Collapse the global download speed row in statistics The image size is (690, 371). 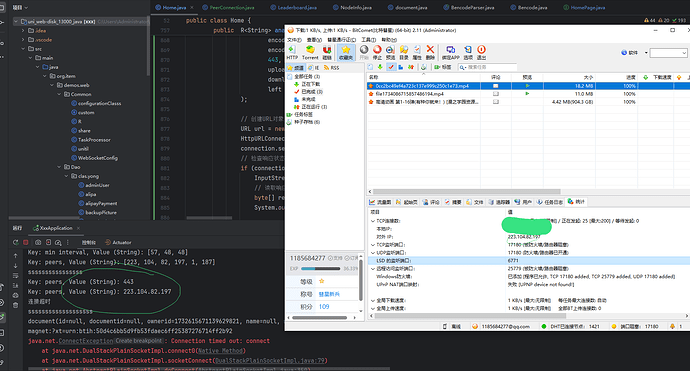pyautogui.click(x=373, y=300)
